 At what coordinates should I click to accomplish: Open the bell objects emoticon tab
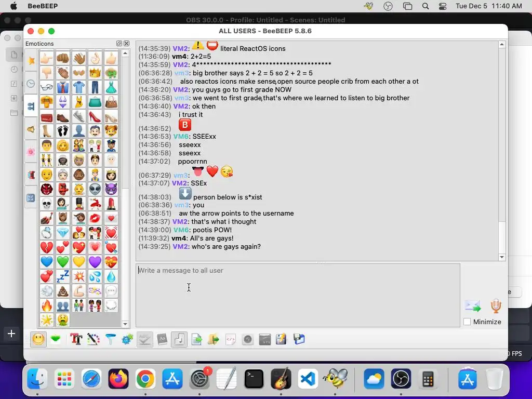[x=31, y=129]
